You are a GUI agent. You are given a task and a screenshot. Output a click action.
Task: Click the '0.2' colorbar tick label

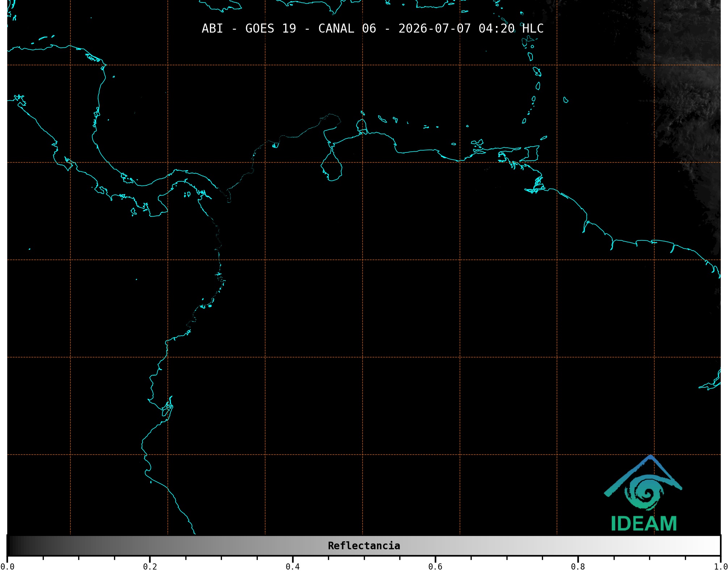click(150, 567)
